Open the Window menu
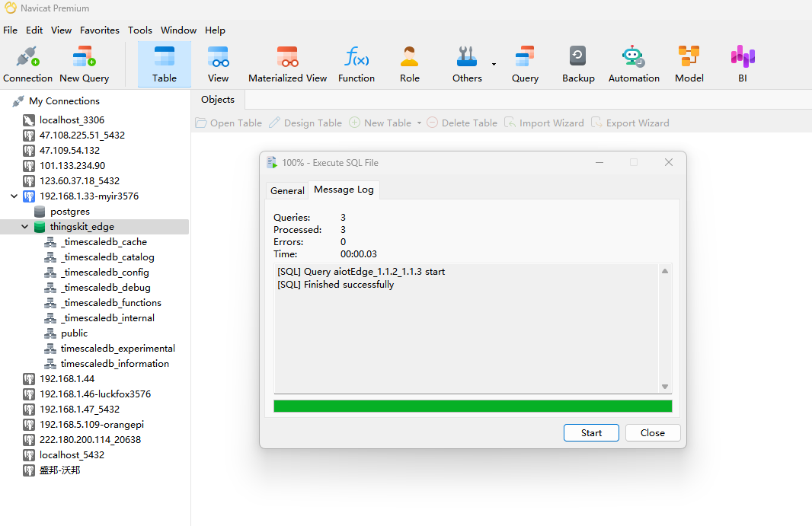The height and width of the screenshot is (526, 812). (x=178, y=30)
